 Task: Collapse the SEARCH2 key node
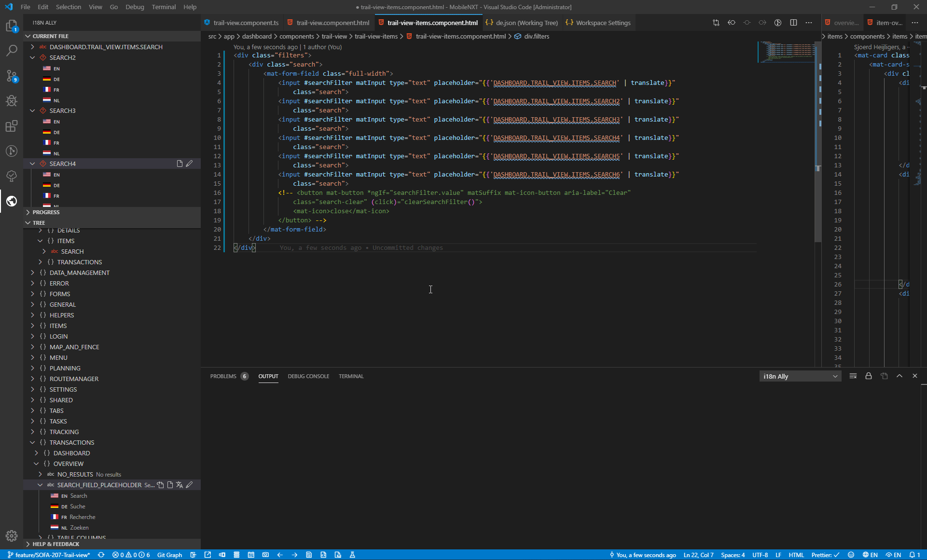(x=33, y=57)
